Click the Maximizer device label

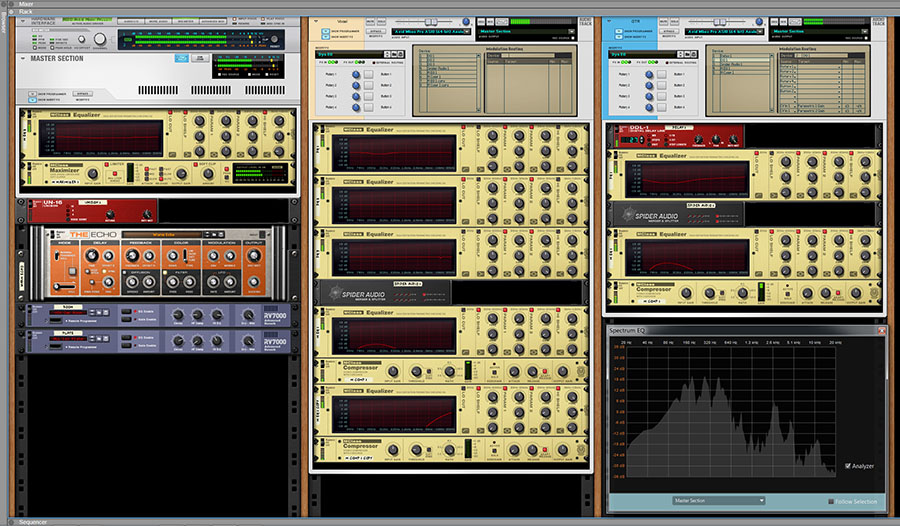[64, 170]
